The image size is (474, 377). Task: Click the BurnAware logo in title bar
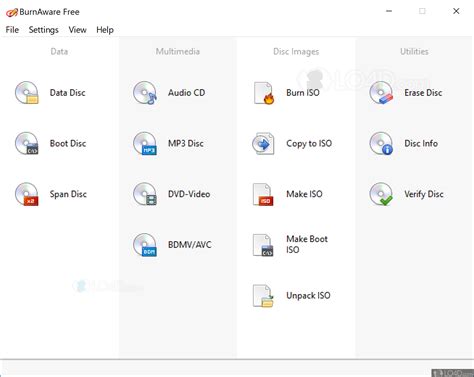12,12
